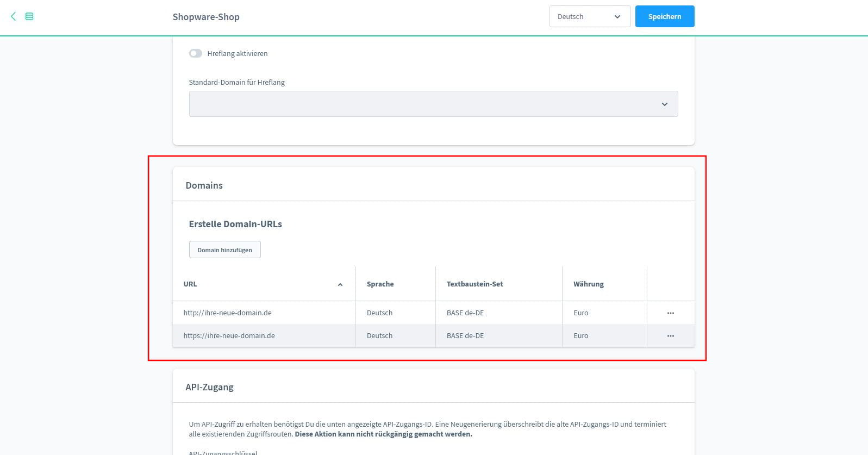Image resolution: width=868 pixels, height=455 pixels.
Task: Click Euro in the https domain row
Action: (x=580, y=335)
